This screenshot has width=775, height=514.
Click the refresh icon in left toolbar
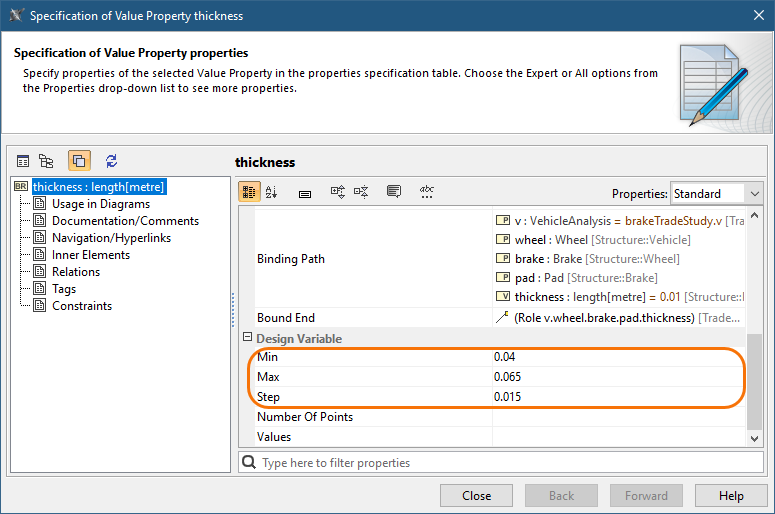pyautogui.click(x=111, y=161)
